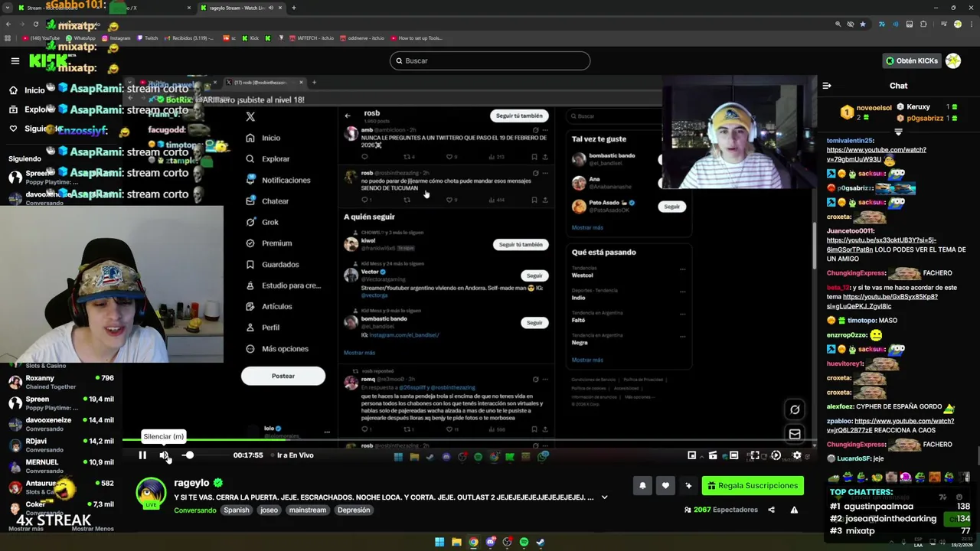
Task: Open File Explorer from the taskbar
Action: [456, 542]
